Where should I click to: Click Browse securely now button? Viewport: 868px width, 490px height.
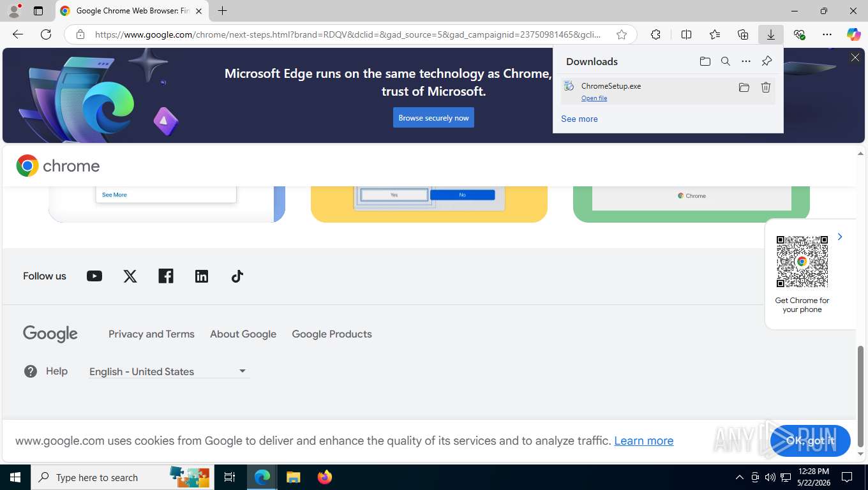click(x=433, y=117)
